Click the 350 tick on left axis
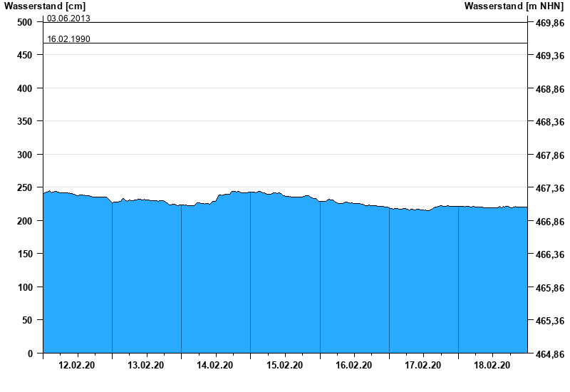This screenshot has width=570, height=392. click(x=25, y=122)
